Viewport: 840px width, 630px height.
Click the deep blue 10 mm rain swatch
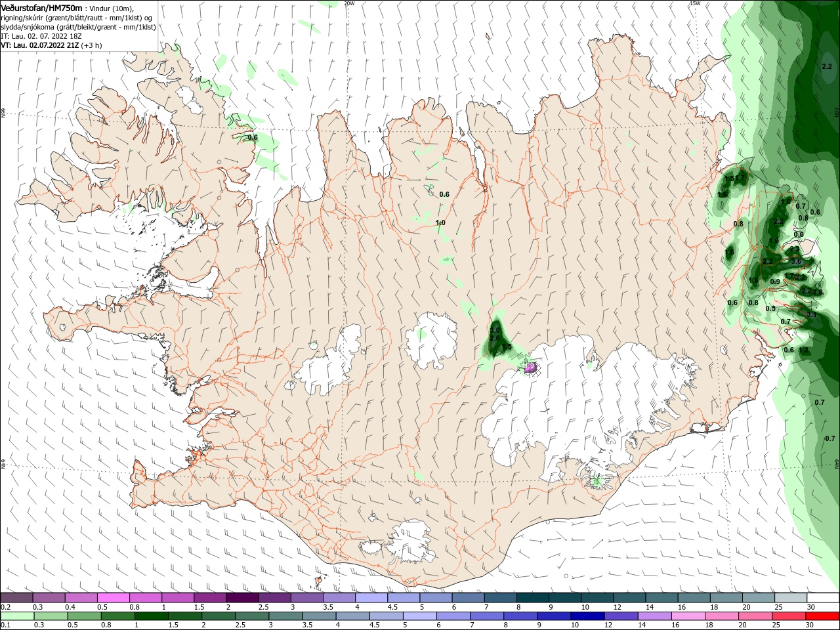click(x=587, y=616)
